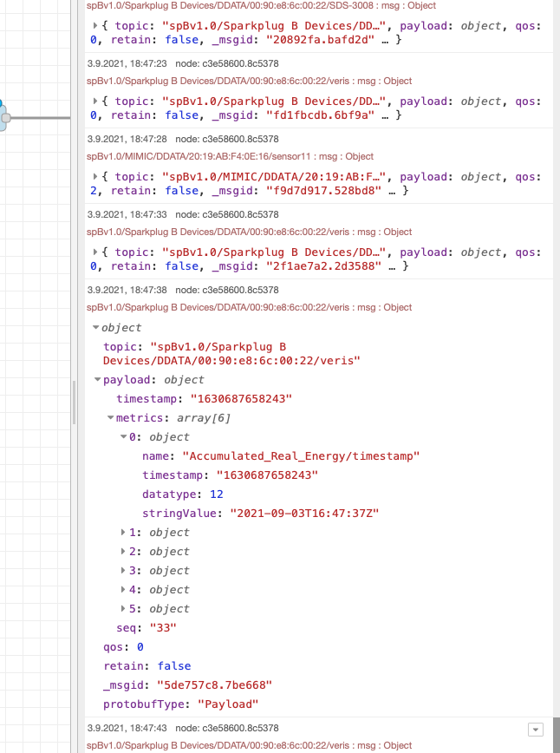The image size is (560, 753).
Task: Expand the message with _msgid "fd1fbcdb.6bf9a"
Action: pyautogui.click(x=95, y=101)
